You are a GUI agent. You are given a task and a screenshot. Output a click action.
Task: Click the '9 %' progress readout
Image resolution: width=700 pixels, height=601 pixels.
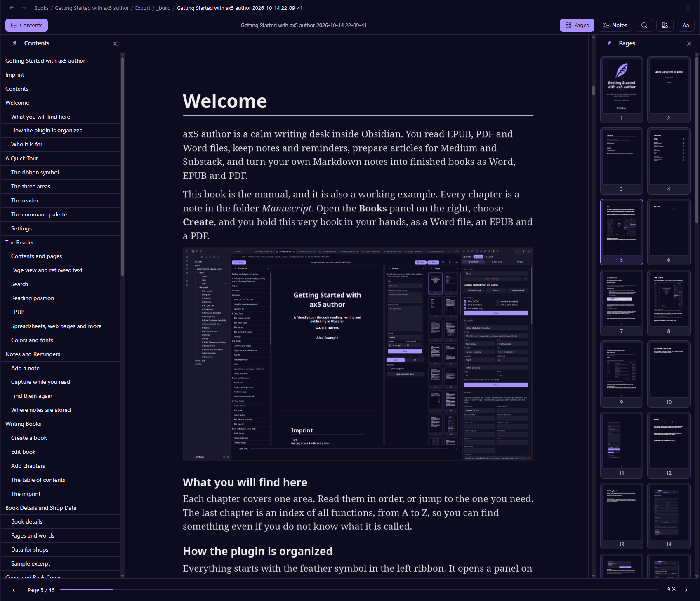click(671, 589)
